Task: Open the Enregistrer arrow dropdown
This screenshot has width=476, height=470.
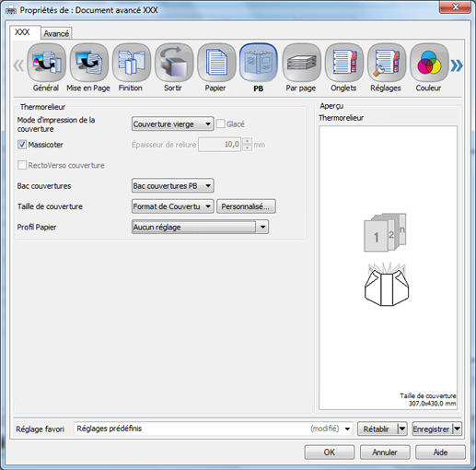Action: (x=458, y=429)
